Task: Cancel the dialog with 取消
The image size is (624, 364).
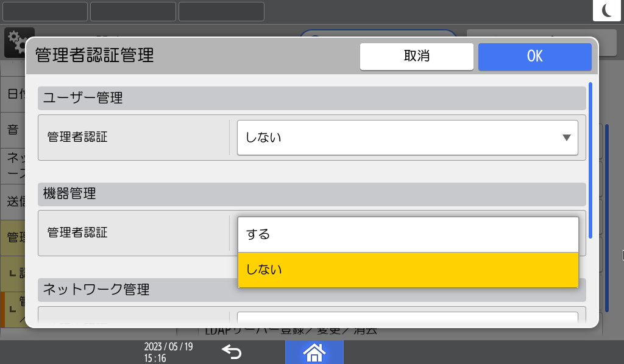Action: 417,56
